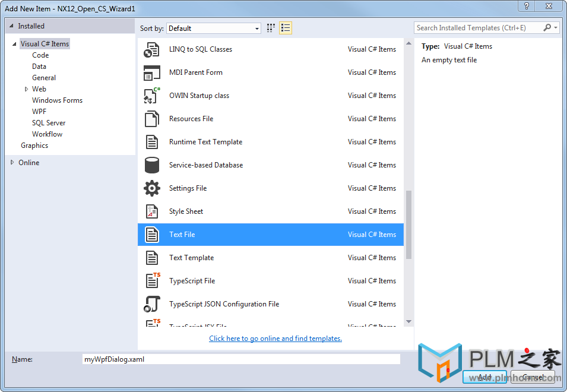The height and width of the screenshot is (392, 567).
Task: Open the search options dropdown arrow
Action: [556, 27]
